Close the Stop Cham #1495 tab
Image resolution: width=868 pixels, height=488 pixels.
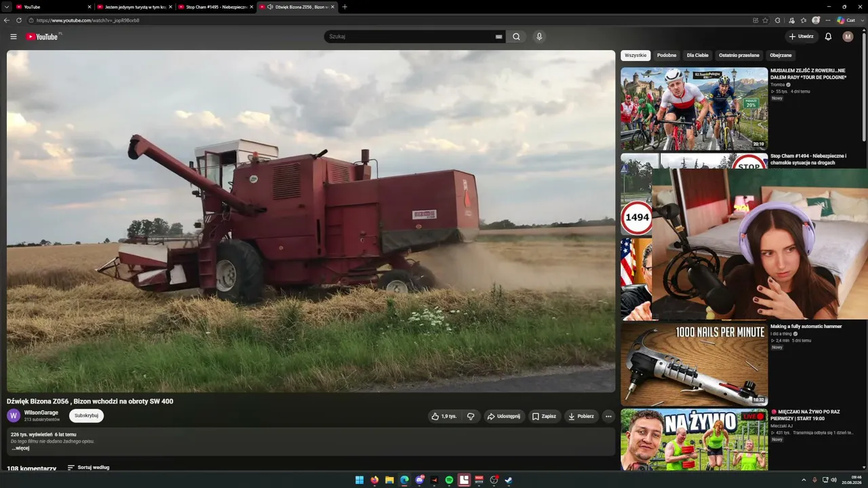tap(252, 7)
